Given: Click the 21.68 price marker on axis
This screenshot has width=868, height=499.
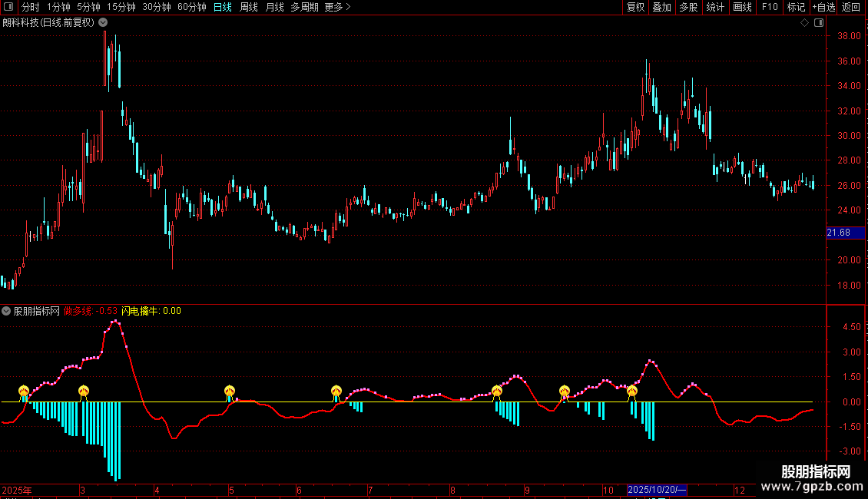Looking at the screenshot, I should 845,233.
